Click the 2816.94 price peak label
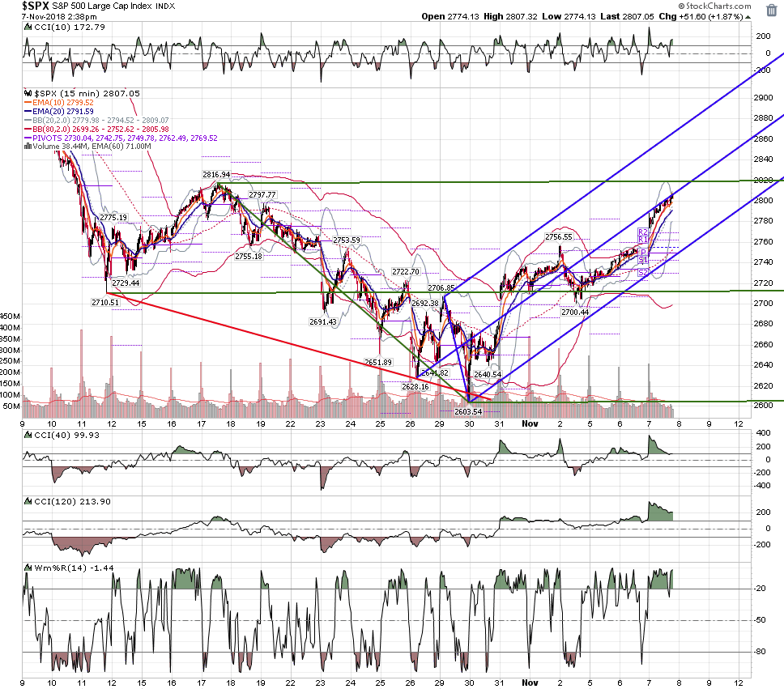The image size is (784, 689). (x=216, y=175)
